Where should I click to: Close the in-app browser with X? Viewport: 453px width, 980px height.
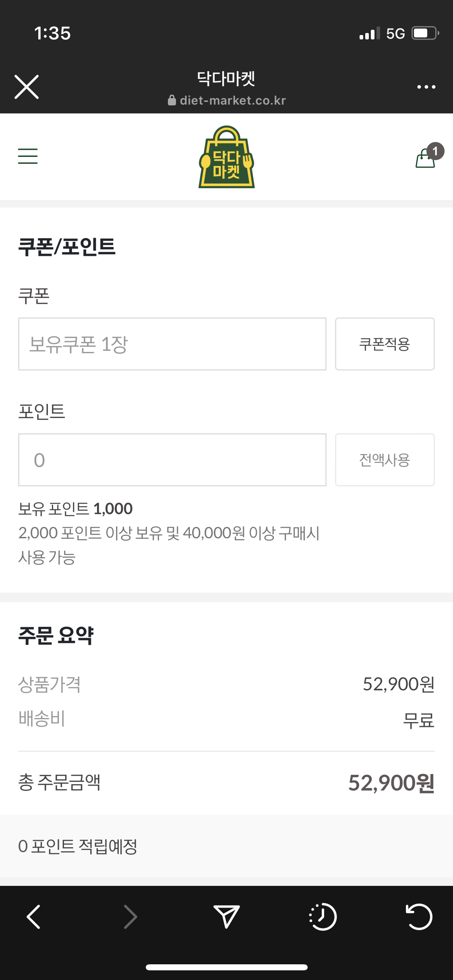click(27, 86)
